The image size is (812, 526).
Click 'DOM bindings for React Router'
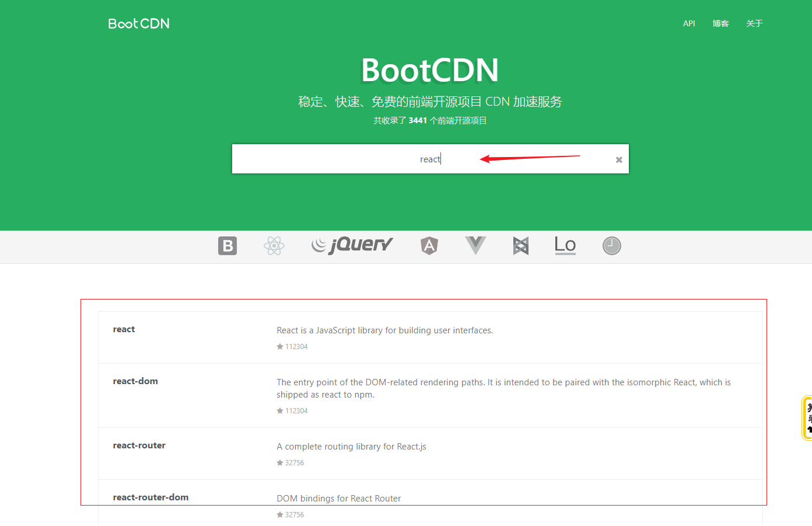pos(339,499)
